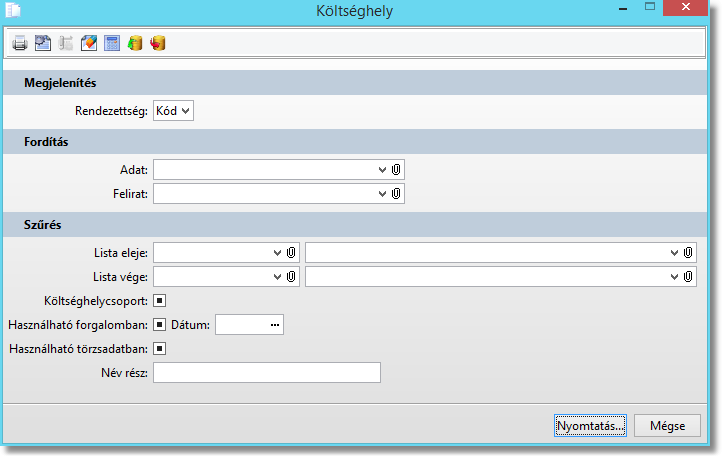Click the Költséghely window icon in title bar

13,10
